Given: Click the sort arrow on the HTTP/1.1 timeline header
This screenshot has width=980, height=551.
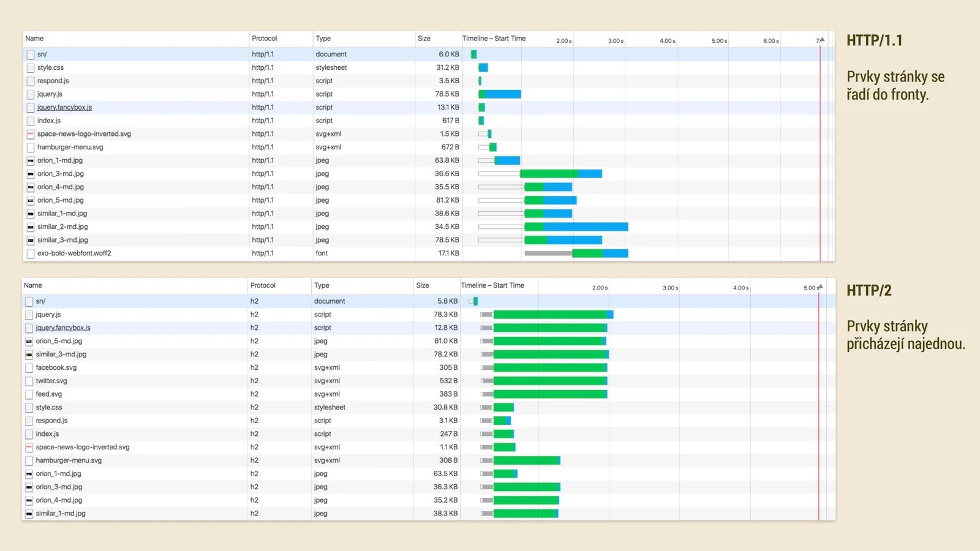Looking at the screenshot, I should point(823,39).
